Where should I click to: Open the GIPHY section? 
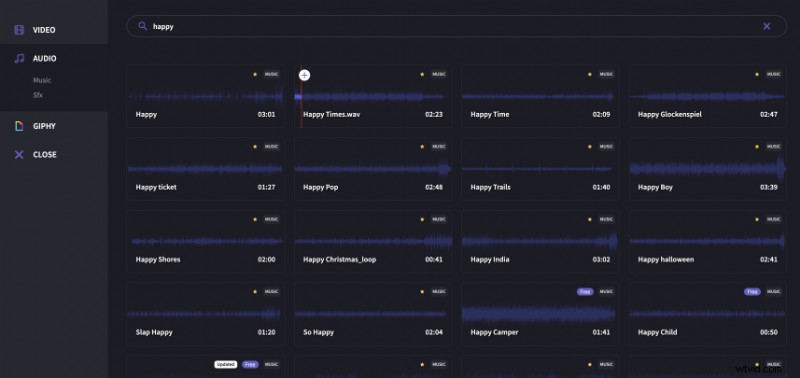point(44,126)
